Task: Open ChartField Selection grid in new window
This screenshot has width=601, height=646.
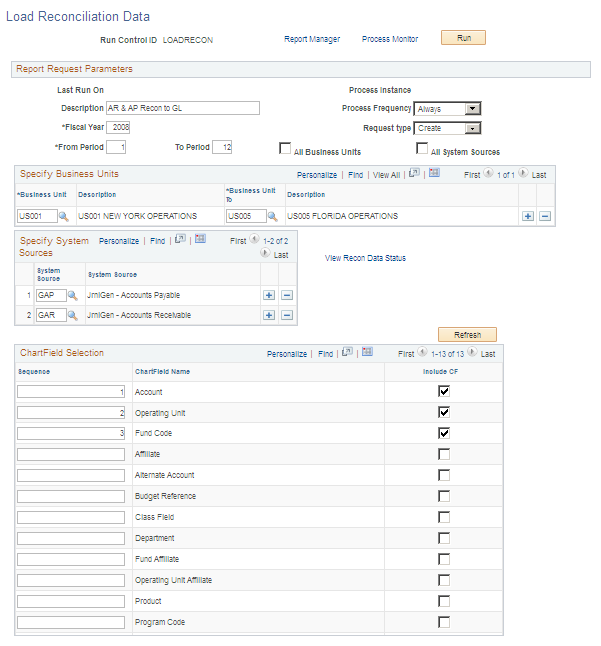Action: pyautogui.click(x=348, y=352)
